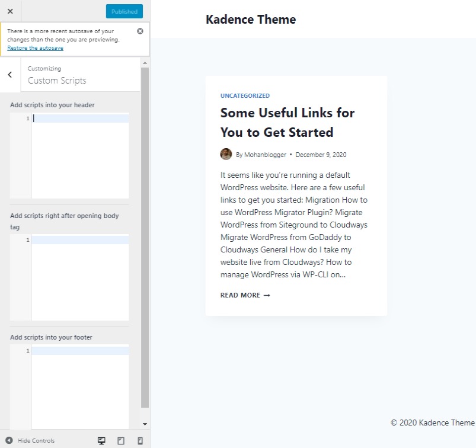476x448 pixels.
Task: Open the Mohanblogger author link
Action: [x=265, y=155]
